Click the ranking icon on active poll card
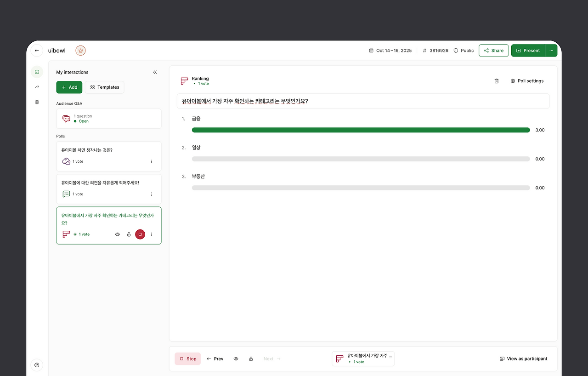588x376 pixels. point(66,234)
